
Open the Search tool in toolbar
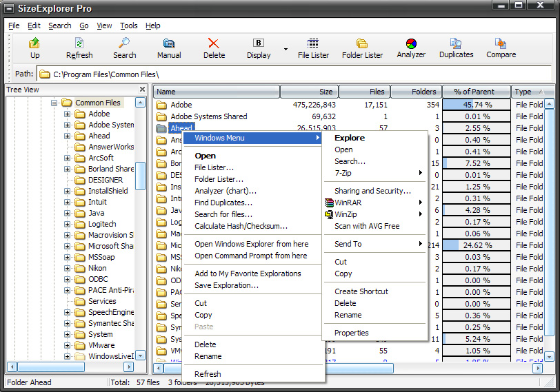[x=124, y=48]
